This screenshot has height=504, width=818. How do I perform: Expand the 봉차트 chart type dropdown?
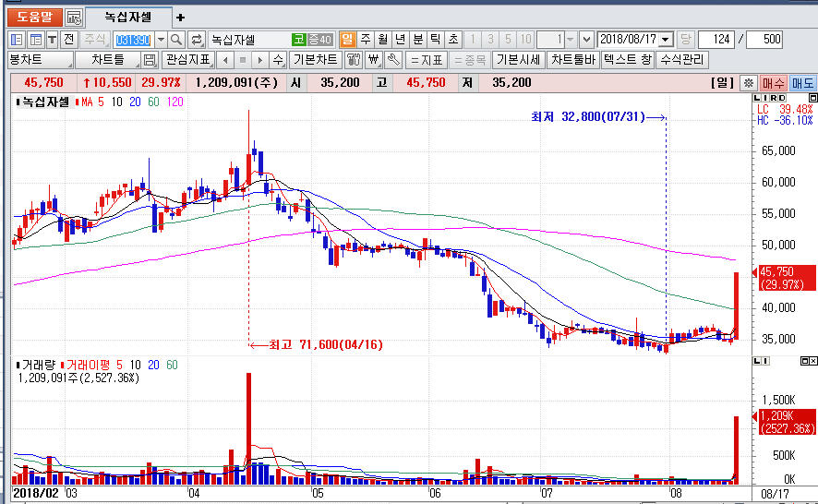pos(35,60)
